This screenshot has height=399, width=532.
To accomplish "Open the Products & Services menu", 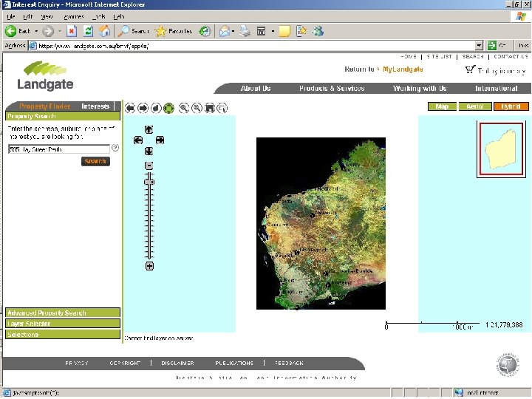I will 332,89.
